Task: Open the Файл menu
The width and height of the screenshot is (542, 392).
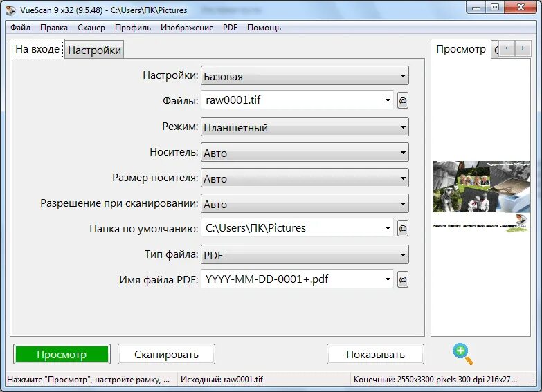Action: click(20, 28)
